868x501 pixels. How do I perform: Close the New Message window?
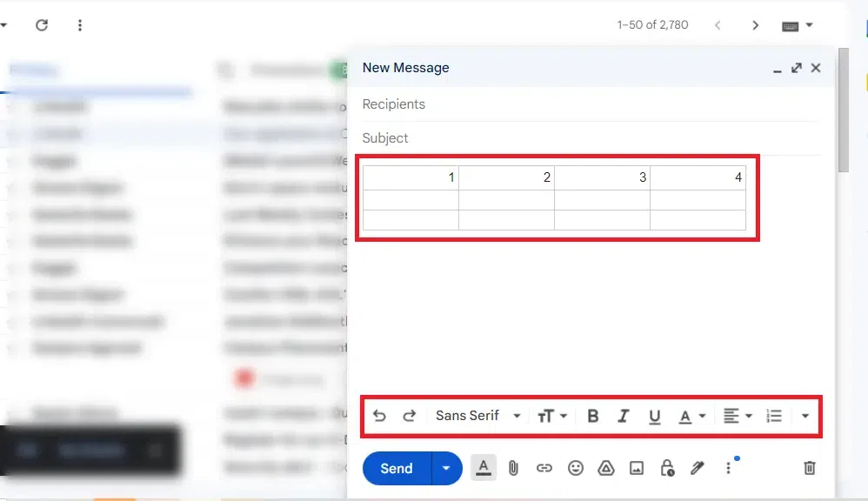pyautogui.click(x=816, y=68)
